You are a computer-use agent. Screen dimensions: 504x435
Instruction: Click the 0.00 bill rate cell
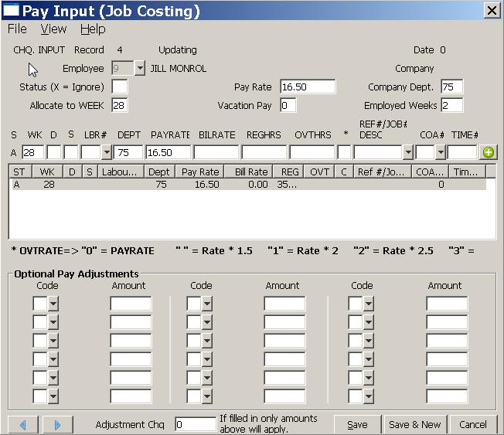click(258, 185)
